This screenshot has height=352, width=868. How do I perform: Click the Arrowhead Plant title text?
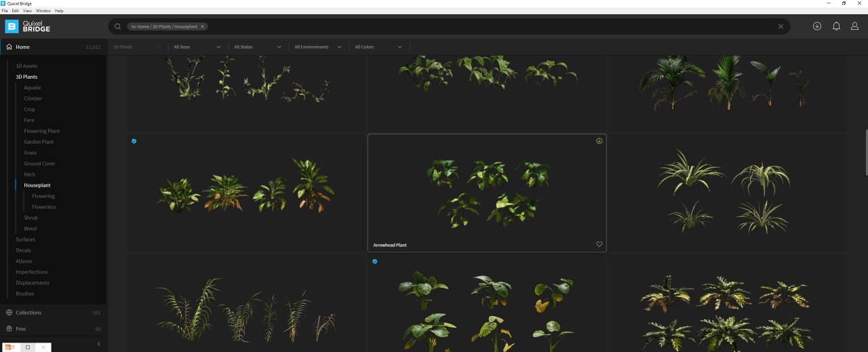coord(390,245)
